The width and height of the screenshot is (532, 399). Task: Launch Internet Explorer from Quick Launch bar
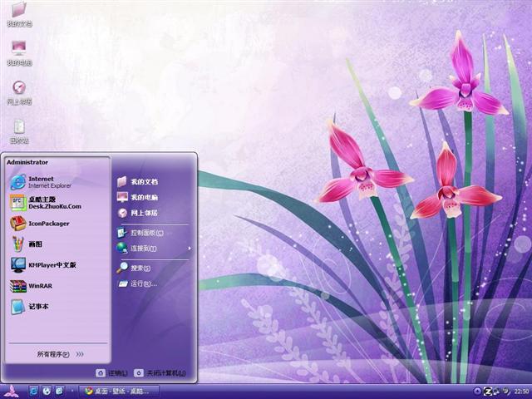[33, 392]
